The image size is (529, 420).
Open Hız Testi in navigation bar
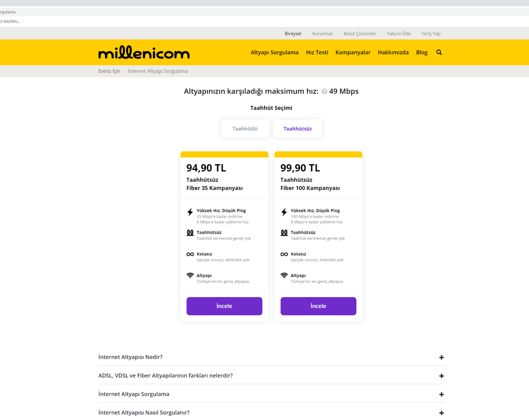click(317, 52)
